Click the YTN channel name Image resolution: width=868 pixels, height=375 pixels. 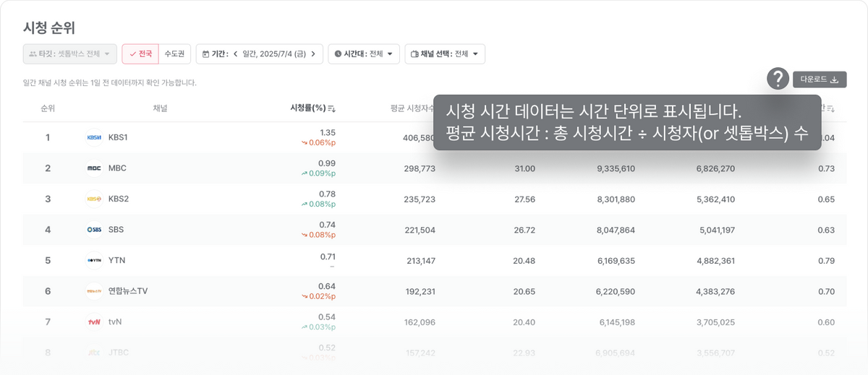[x=116, y=260]
